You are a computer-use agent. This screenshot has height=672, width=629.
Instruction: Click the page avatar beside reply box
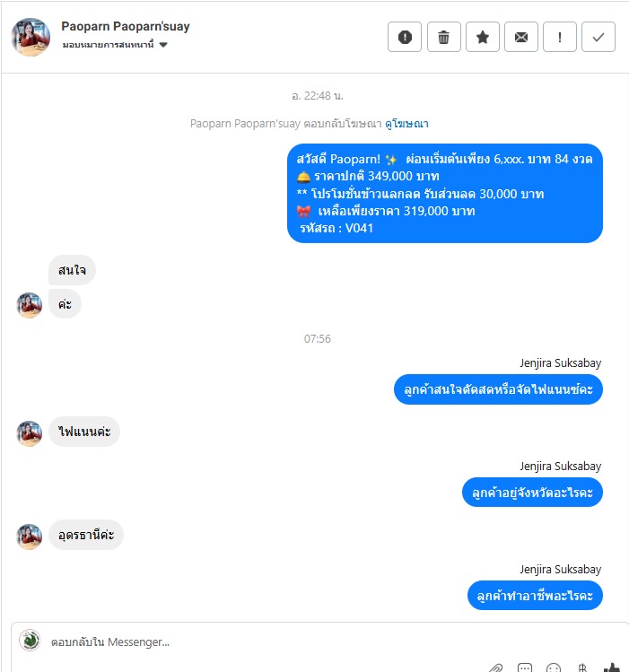[30, 641]
